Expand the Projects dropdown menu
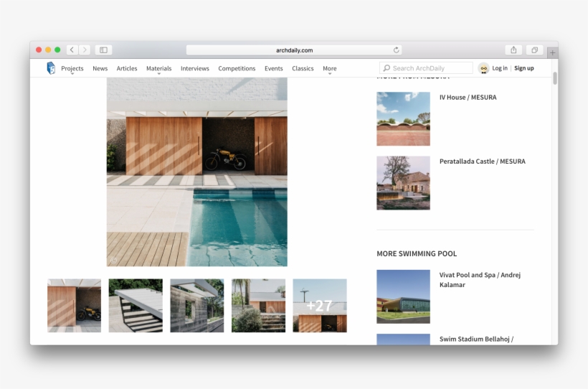This screenshot has height=389, width=588. click(x=72, y=69)
